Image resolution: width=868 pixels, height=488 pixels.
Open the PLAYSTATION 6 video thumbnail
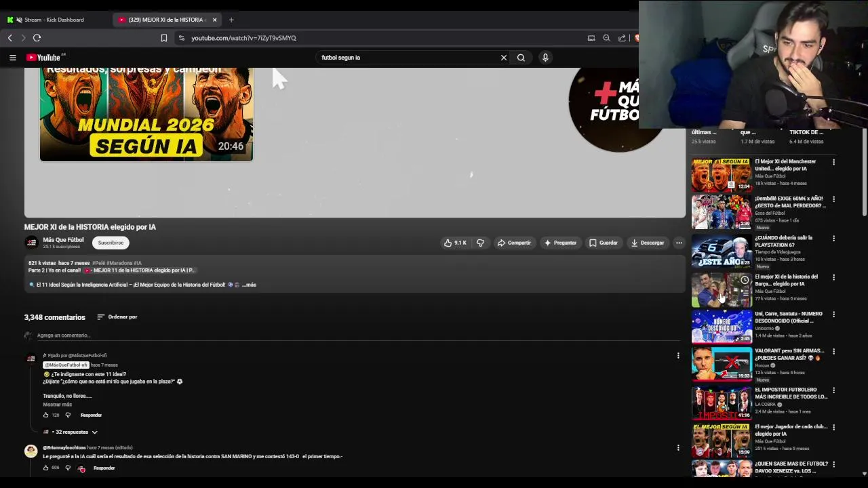tap(722, 251)
